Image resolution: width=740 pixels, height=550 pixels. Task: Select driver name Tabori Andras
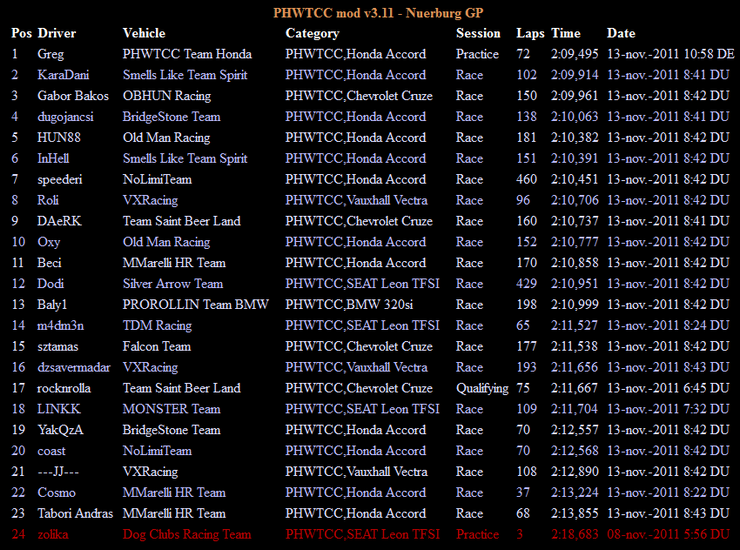click(x=76, y=513)
